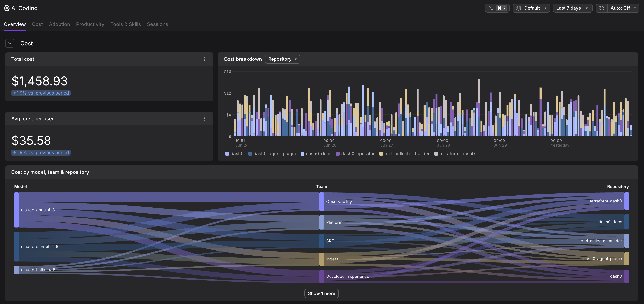This screenshot has width=644, height=304.
Task: Click the dash0 repository node in Sankey
Action: [626, 276]
